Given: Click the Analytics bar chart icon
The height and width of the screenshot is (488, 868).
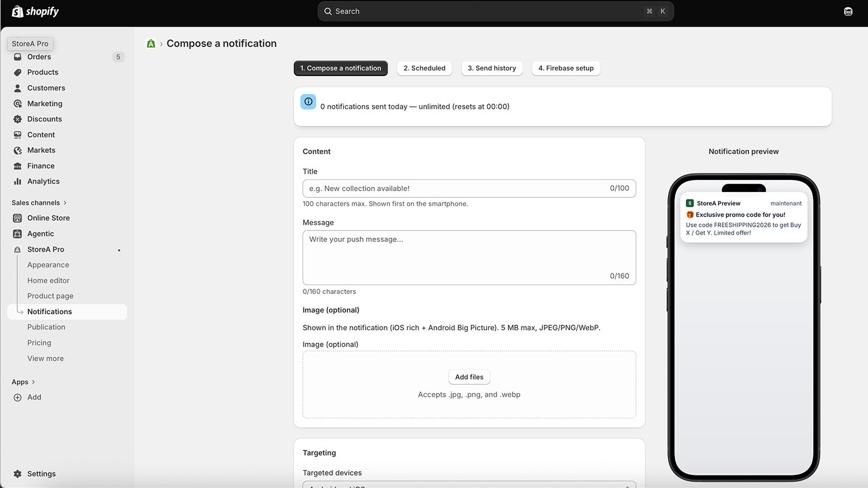Looking at the screenshot, I should point(17,182).
